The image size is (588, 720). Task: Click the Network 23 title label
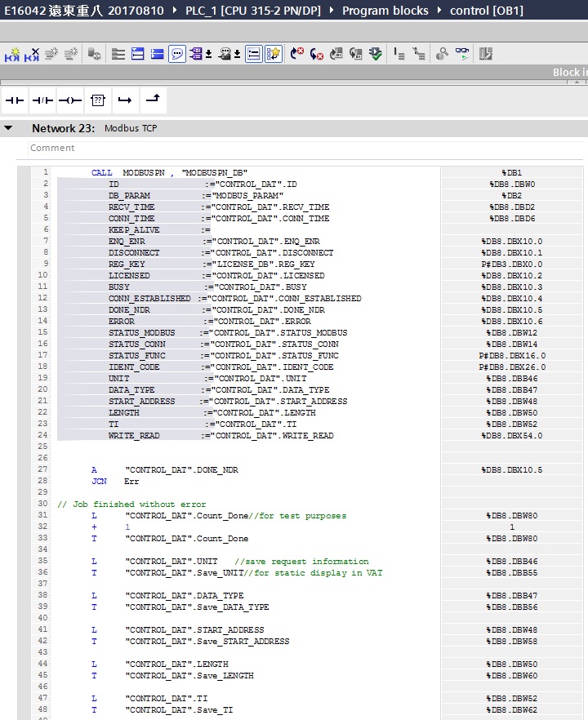64,128
